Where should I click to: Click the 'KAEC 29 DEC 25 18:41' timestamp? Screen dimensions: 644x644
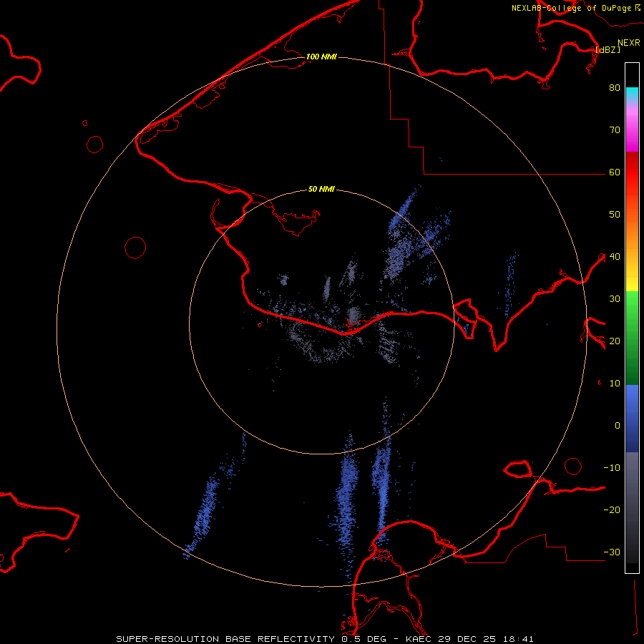469,639
